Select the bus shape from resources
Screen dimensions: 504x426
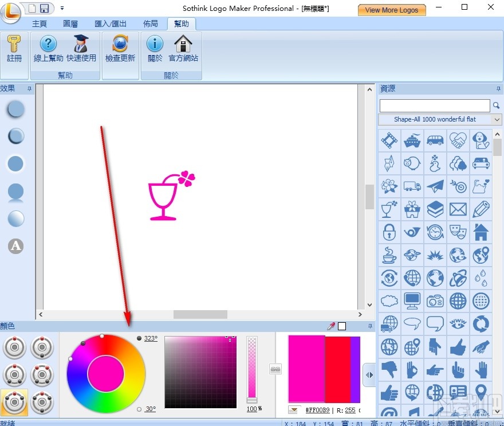tap(435, 139)
